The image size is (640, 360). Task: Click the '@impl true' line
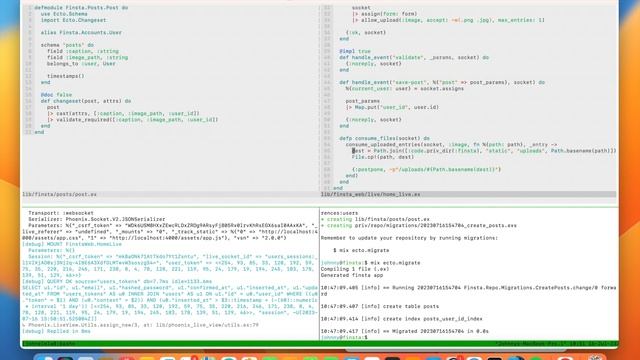point(355,51)
